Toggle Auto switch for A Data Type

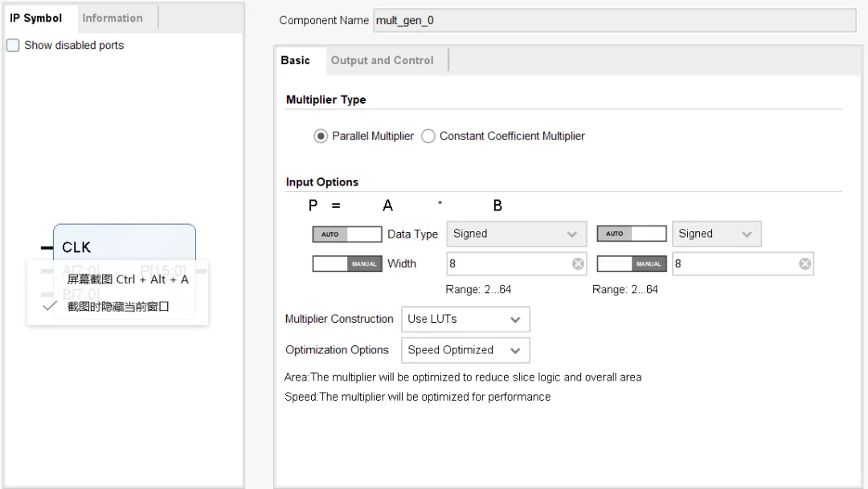(346, 234)
